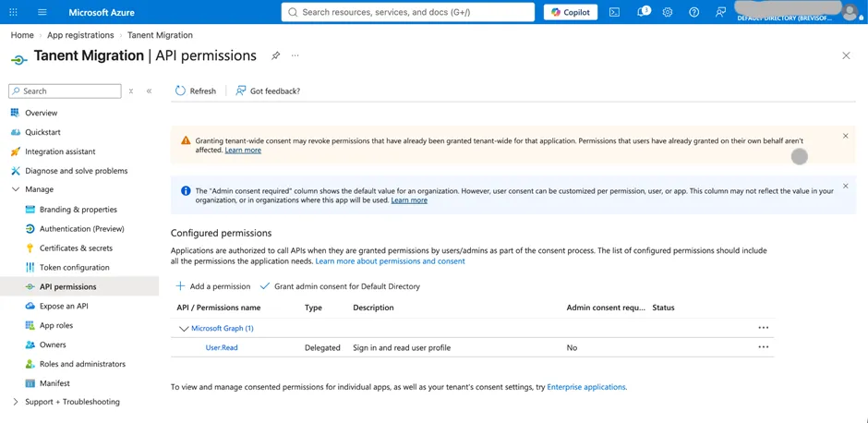Screen dimensions: 868x423
Task: Open the notifications bell
Action: point(642,12)
